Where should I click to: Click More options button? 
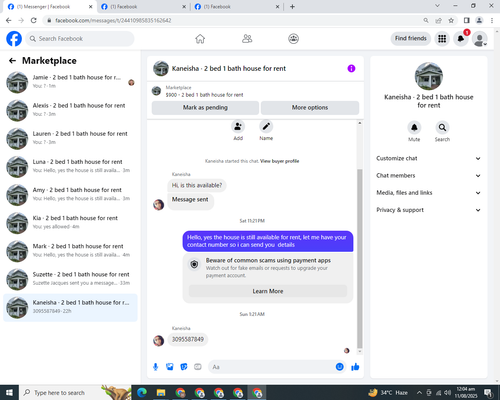(x=310, y=108)
